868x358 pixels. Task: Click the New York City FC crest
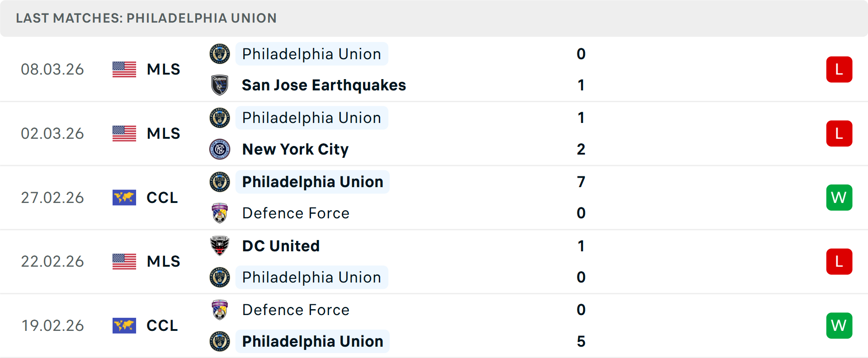[220, 149]
